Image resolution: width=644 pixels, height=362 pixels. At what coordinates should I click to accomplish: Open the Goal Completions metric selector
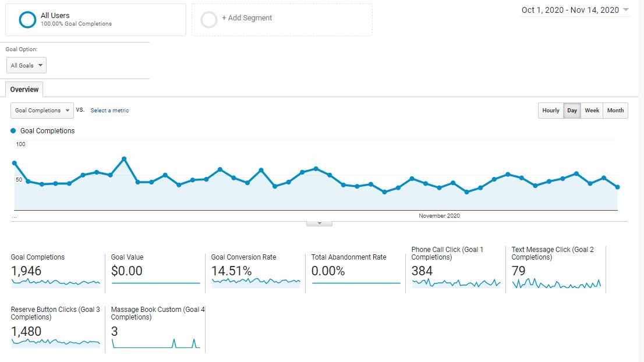coord(41,110)
